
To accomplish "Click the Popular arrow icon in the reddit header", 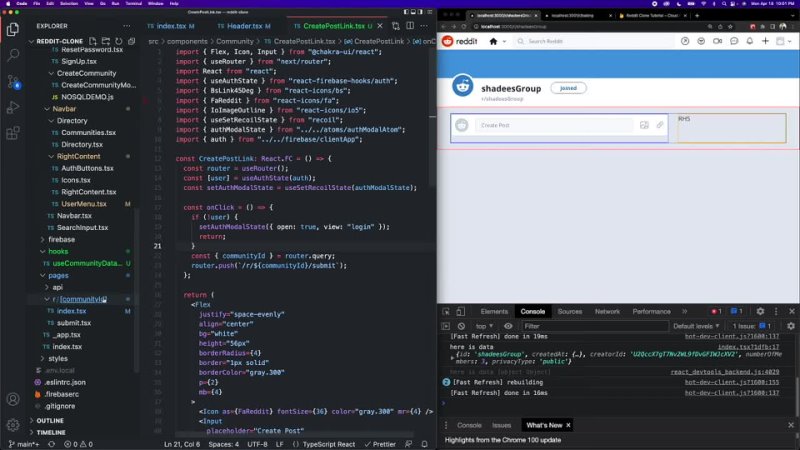I will coord(685,41).
